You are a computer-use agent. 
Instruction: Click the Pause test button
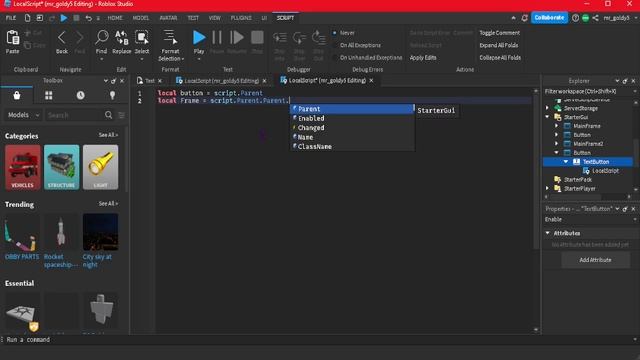[217, 38]
